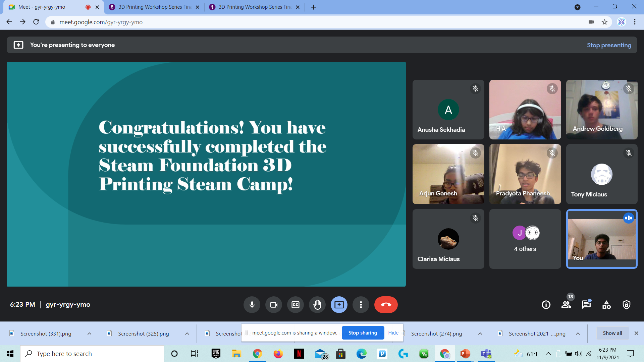Open more options three-dot menu in Meet

click(x=361, y=305)
